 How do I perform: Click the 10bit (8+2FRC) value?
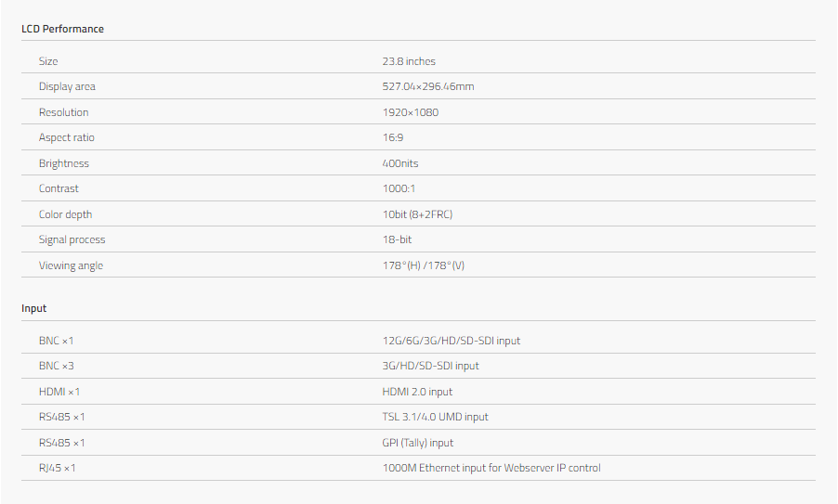[x=417, y=214]
